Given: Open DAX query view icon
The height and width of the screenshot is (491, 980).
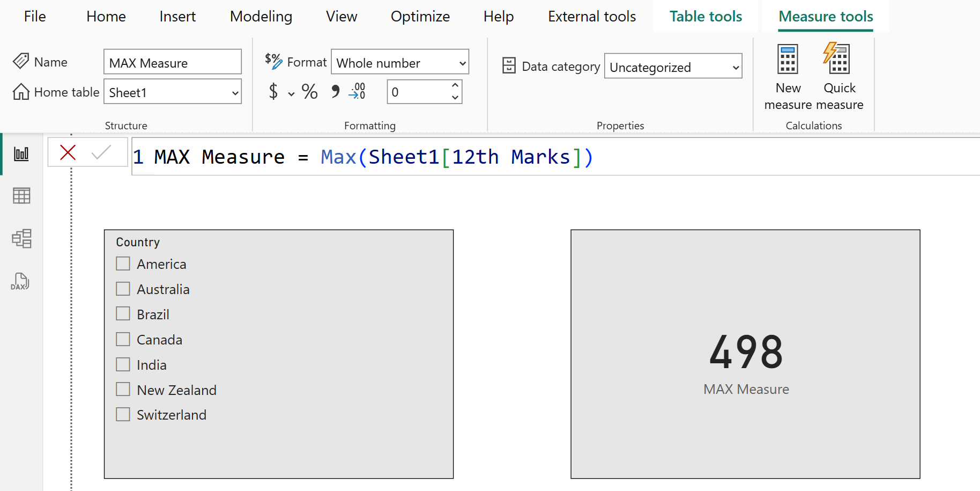Looking at the screenshot, I should point(20,281).
